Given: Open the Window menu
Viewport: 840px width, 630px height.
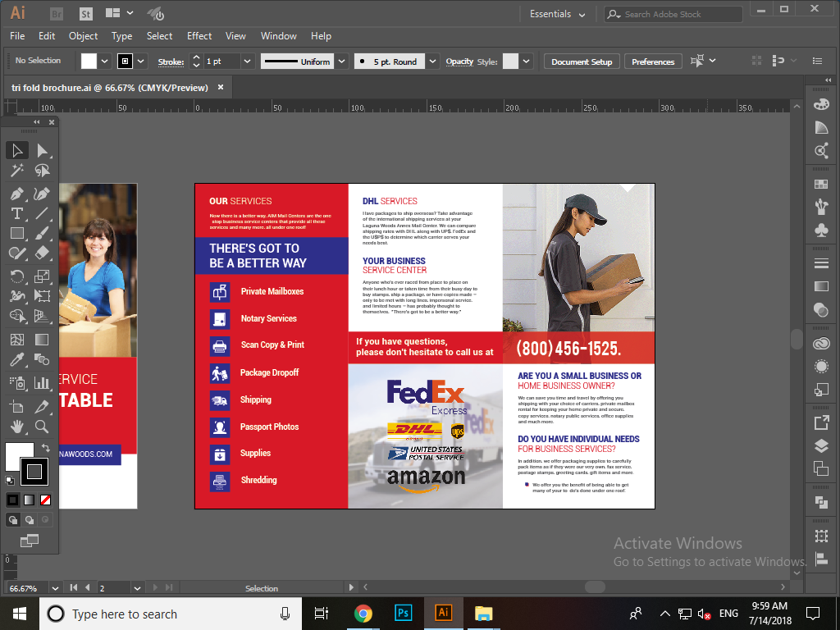Looking at the screenshot, I should pyautogui.click(x=278, y=36).
